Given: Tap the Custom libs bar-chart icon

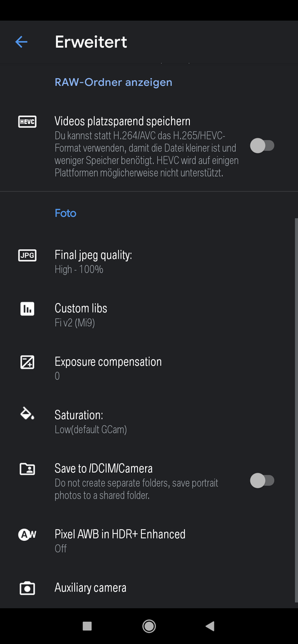Looking at the screenshot, I should pyautogui.click(x=27, y=308).
